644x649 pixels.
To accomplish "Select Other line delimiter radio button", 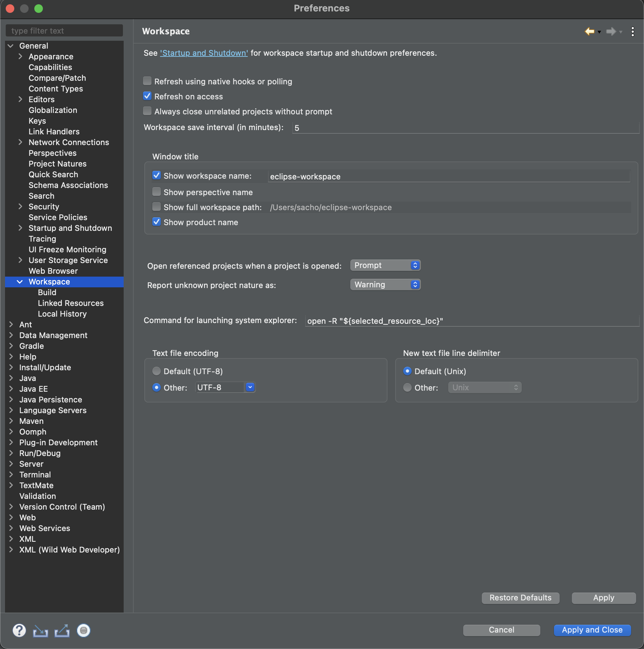I will [407, 387].
